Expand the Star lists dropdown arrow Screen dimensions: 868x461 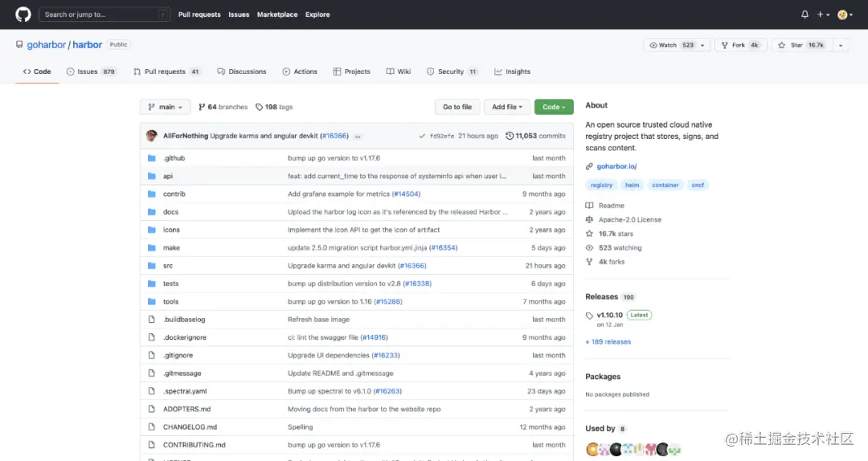point(841,45)
